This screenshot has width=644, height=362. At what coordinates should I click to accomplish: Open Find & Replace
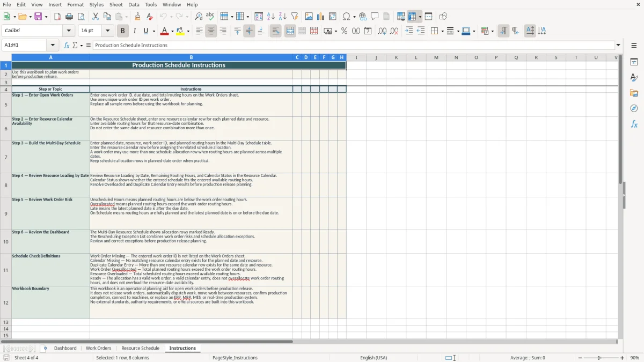point(199,17)
